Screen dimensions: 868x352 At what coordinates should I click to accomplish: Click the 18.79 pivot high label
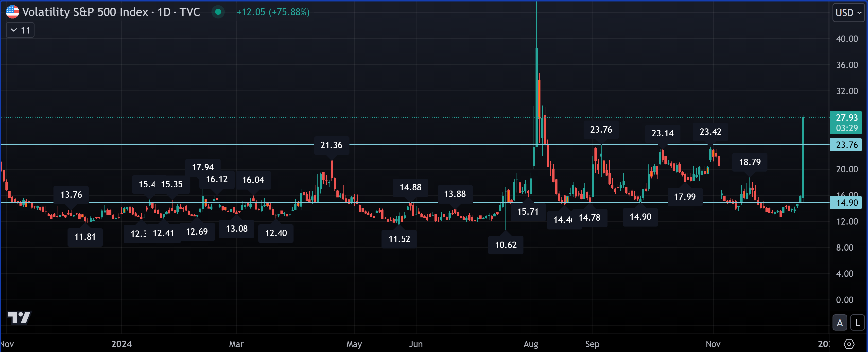point(750,162)
